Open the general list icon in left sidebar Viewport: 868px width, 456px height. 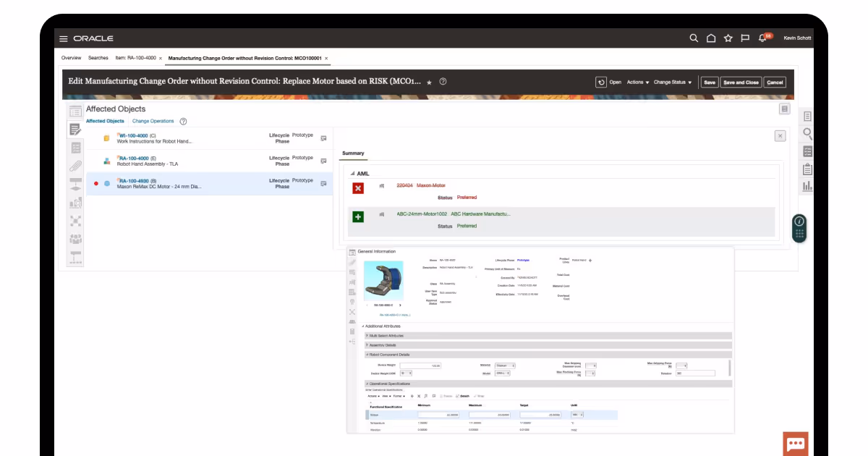(75, 111)
